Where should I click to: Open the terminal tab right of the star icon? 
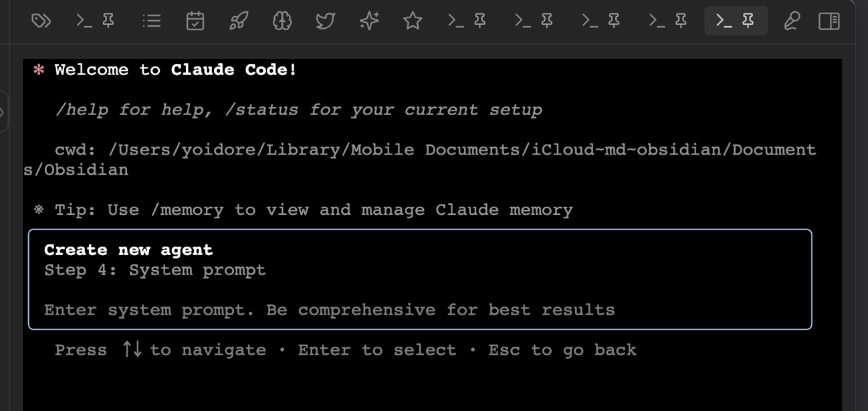pyautogui.click(x=466, y=21)
